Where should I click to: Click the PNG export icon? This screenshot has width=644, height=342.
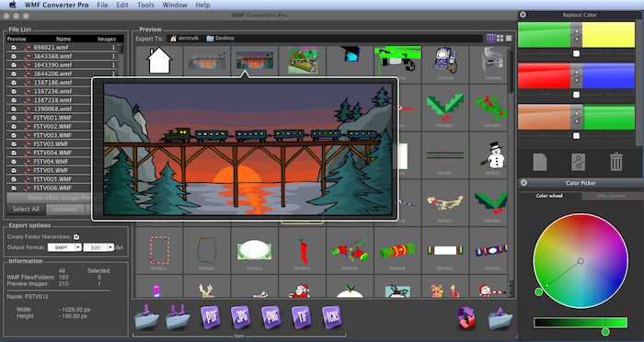[271, 317]
